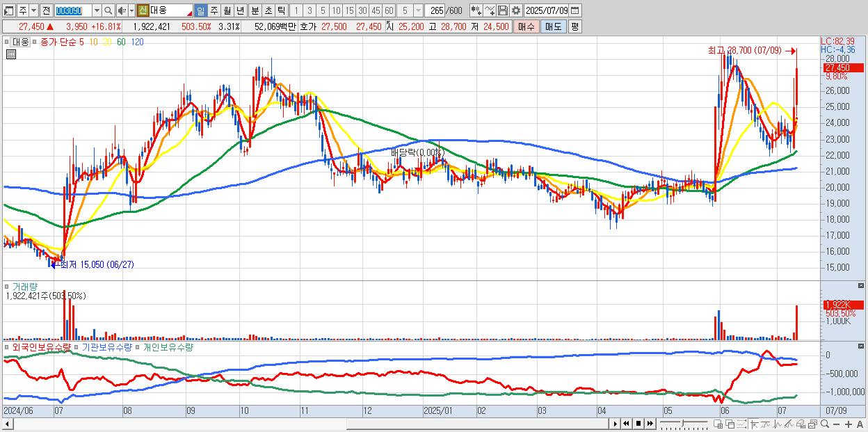
Task: Click the 3D block bar chart icon
Action: [801, 424]
